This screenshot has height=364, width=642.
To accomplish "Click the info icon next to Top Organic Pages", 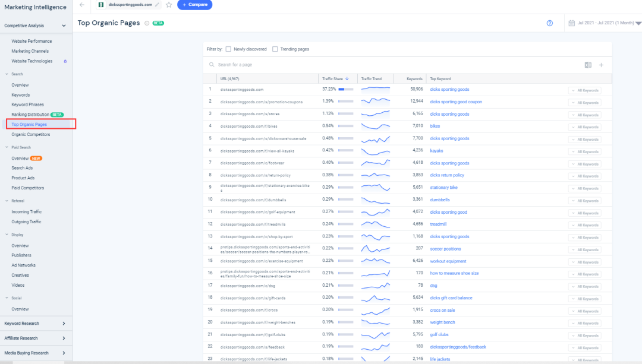I will click(147, 23).
